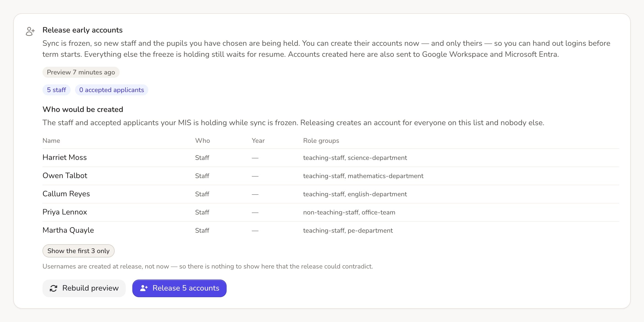Click the add-user icon beside Release early accounts
This screenshot has width=644, height=322.
point(30,31)
